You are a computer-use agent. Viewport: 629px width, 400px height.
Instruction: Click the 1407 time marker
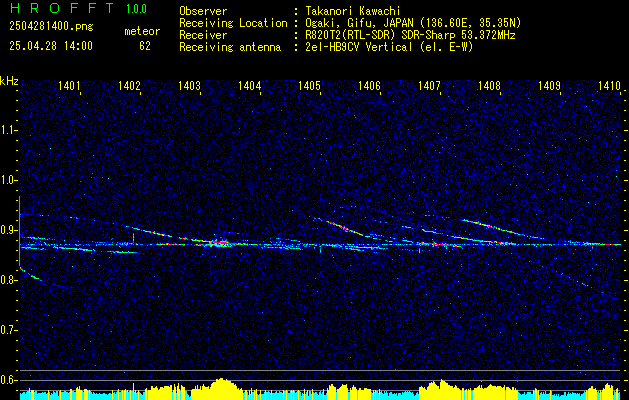click(430, 85)
